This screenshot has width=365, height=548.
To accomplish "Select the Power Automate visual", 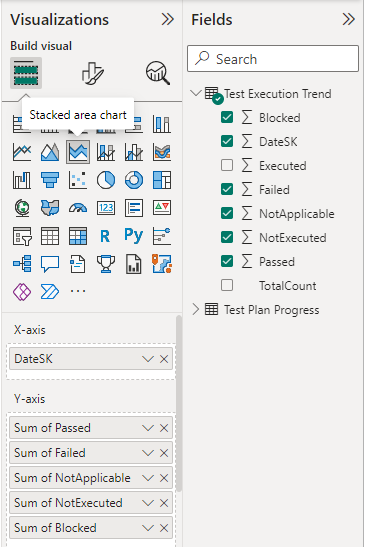I will pyautogui.click(x=50, y=292).
